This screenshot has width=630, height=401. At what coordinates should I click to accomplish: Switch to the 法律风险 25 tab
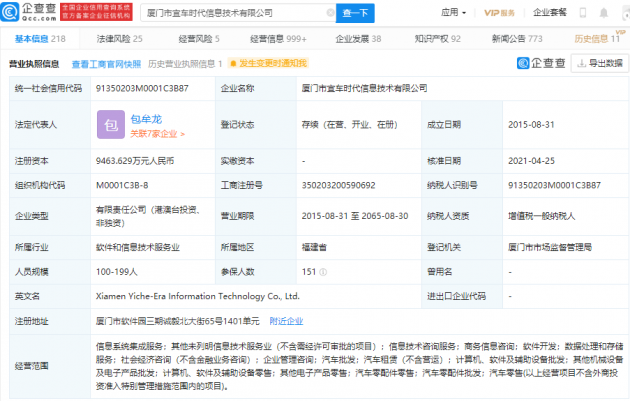coord(119,39)
